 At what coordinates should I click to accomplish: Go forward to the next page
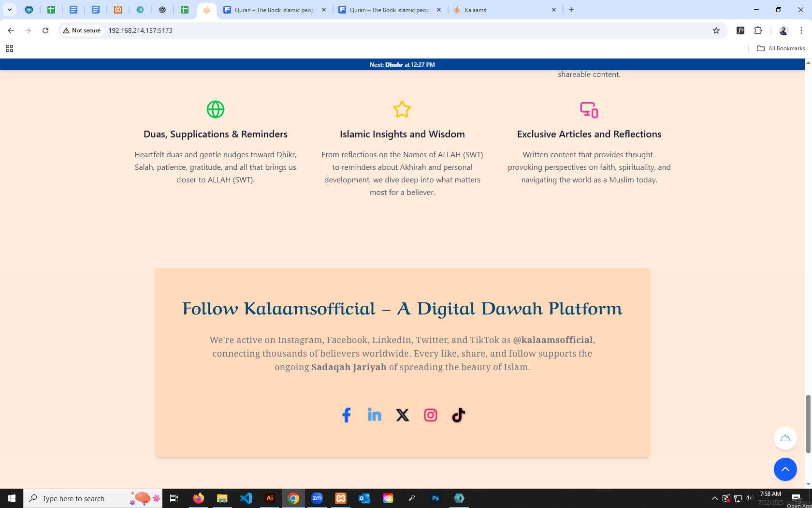(x=28, y=30)
